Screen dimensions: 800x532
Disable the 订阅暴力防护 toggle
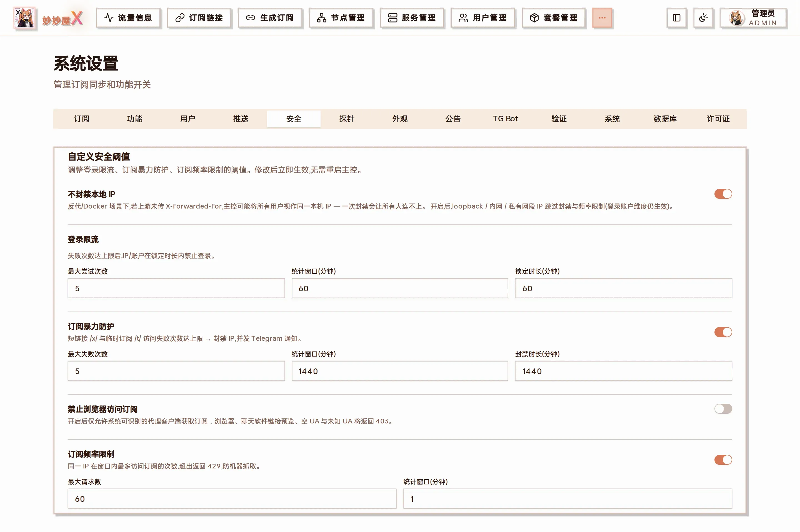pyautogui.click(x=723, y=332)
